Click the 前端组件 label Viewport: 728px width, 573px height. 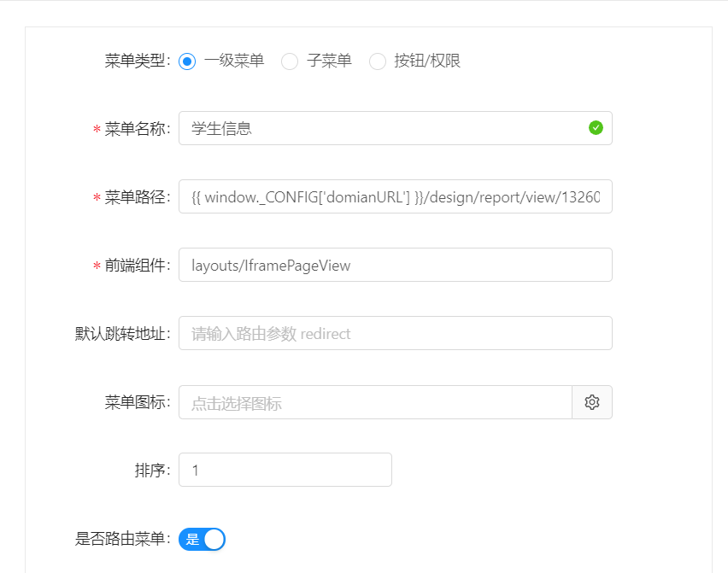pyautogui.click(x=138, y=266)
